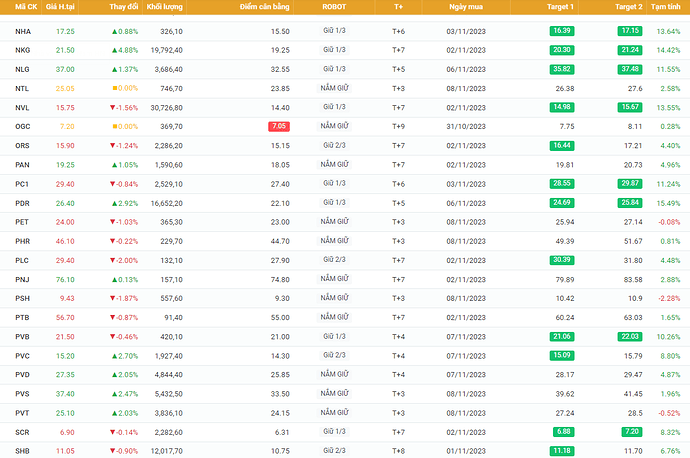Click NVL's volume 30,726,80

coord(166,108)
